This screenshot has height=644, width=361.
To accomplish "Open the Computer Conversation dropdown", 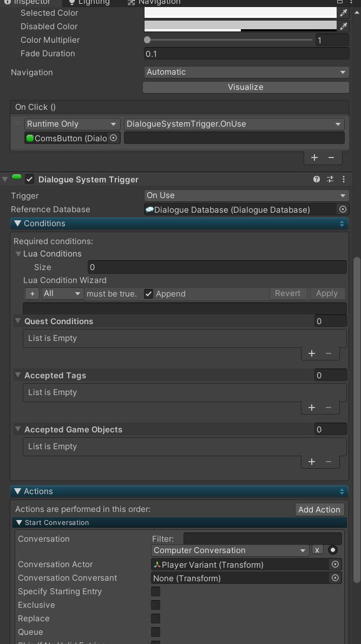I will (x=231, y=550).
